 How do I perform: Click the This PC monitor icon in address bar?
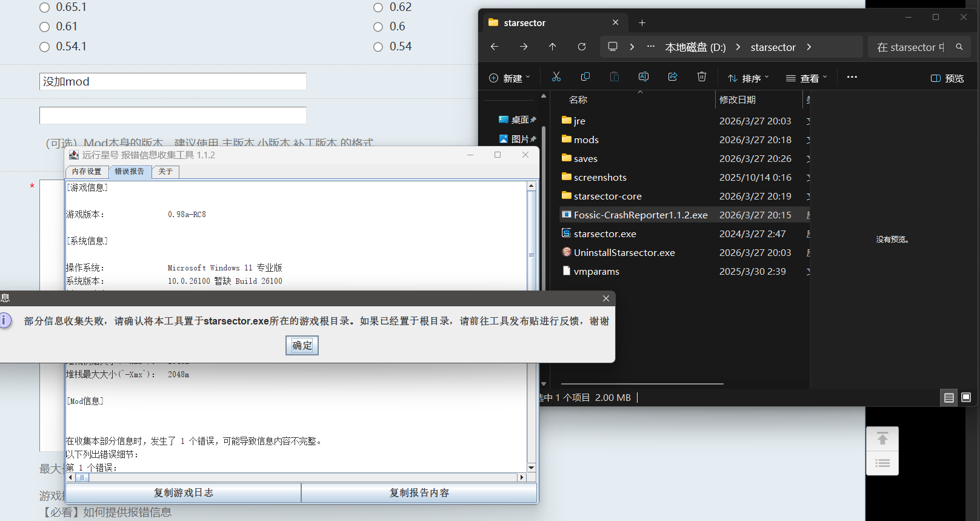613,47
